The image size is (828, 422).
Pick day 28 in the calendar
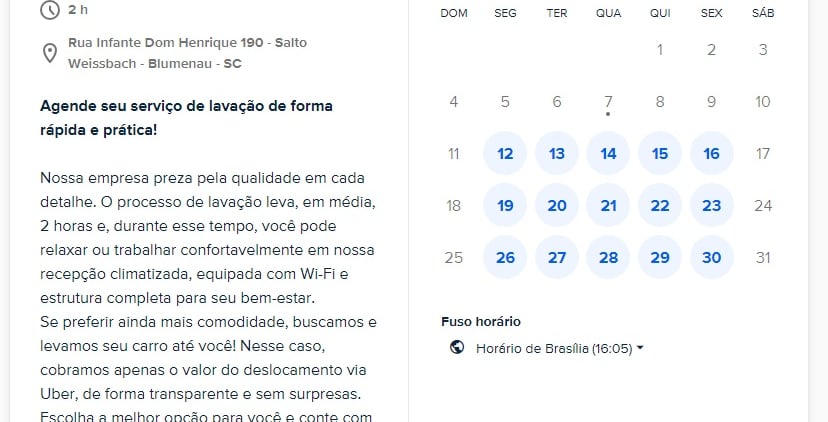tap(608, 257)
